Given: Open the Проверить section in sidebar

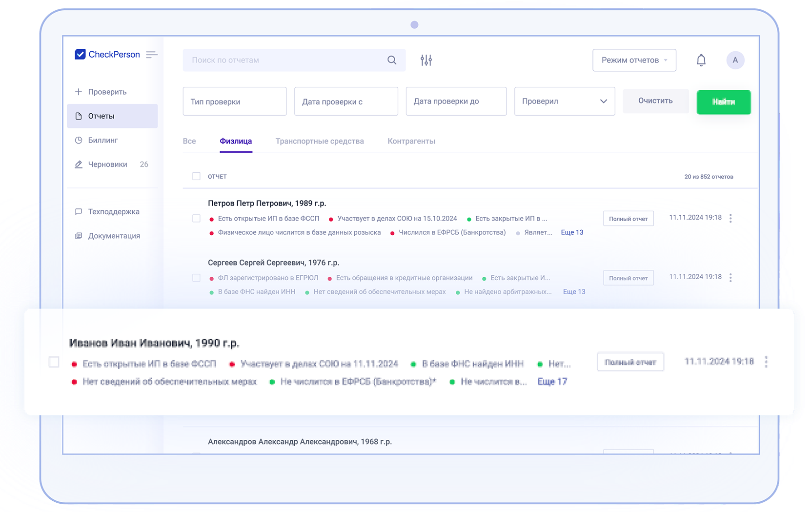Looking at the screenshot, I should click(107, 91).
